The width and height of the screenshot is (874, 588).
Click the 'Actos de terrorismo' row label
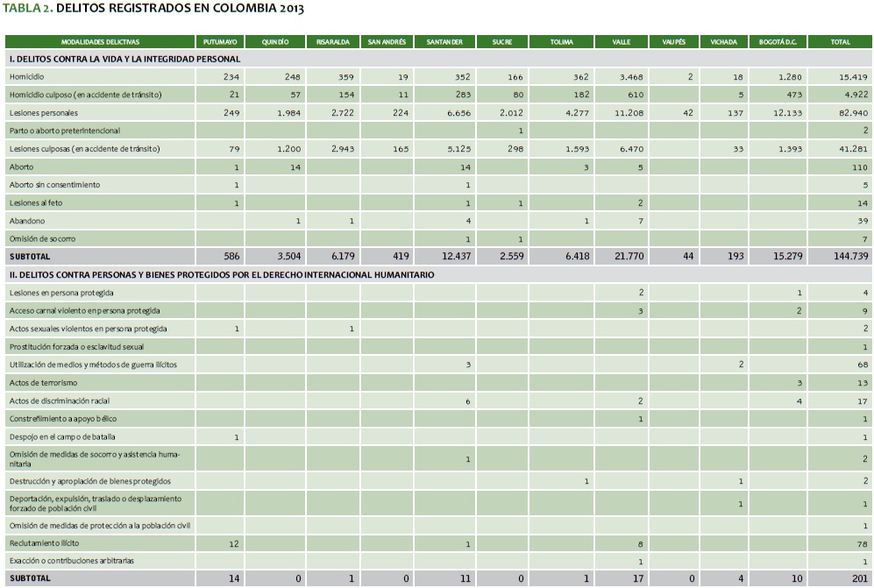coord(43,383)
